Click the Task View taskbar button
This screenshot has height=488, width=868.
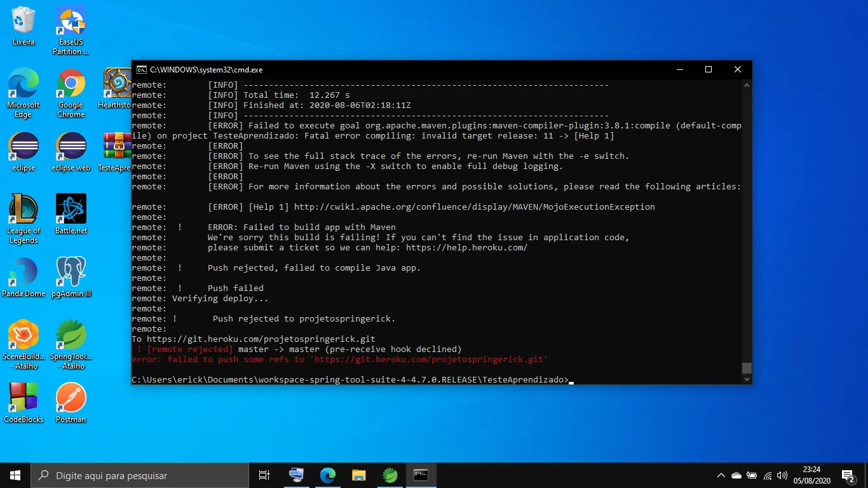pyautogui.click(x=264, y=475)
